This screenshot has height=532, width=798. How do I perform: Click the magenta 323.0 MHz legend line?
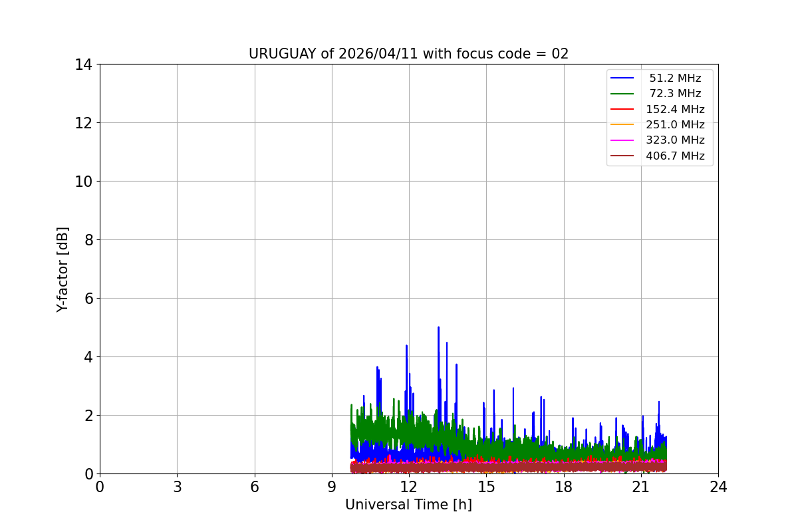[x=622, y=140]
